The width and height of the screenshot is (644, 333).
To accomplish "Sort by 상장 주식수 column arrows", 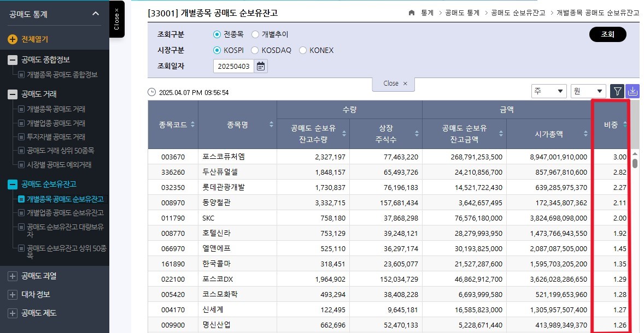I will pyautogui.click(x=417, y=134).
